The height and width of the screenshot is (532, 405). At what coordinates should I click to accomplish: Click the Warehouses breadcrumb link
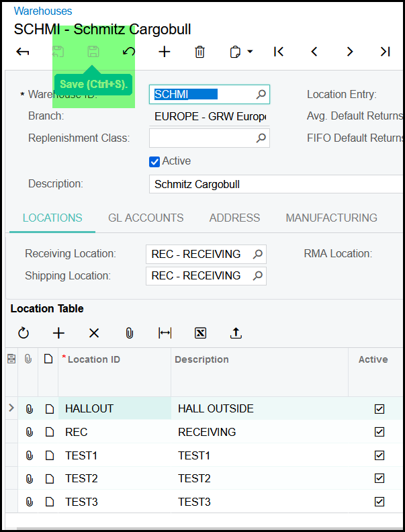coord(43,11)
